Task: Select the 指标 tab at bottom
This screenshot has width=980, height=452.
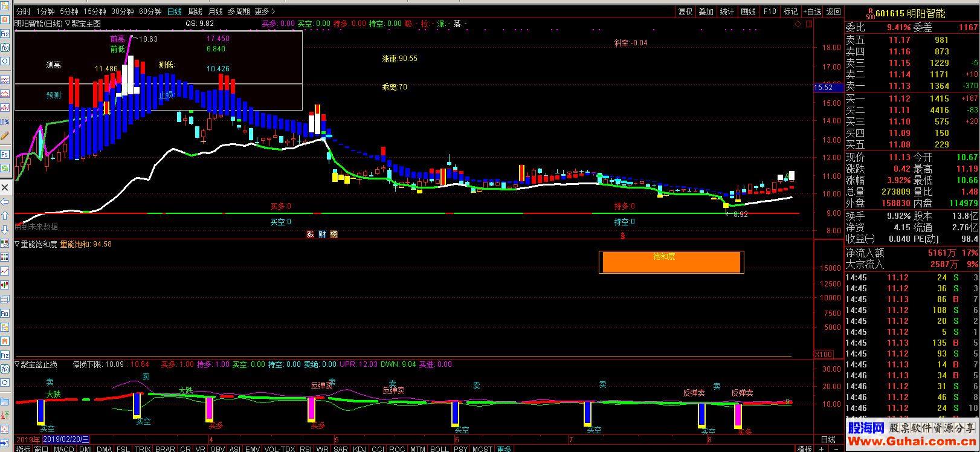Action: pos(23,448)
